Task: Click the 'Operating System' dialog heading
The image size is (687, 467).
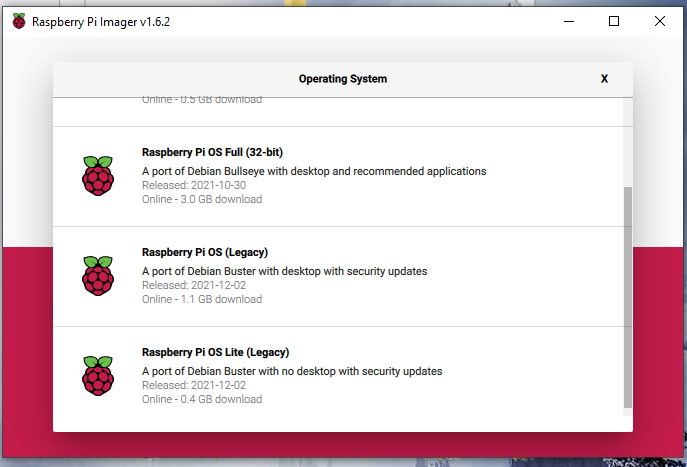Action: click(x=343, y=79)
